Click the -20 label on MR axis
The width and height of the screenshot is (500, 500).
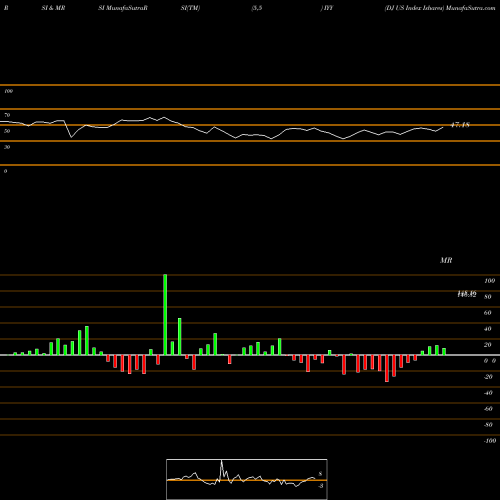click(488, 377)
